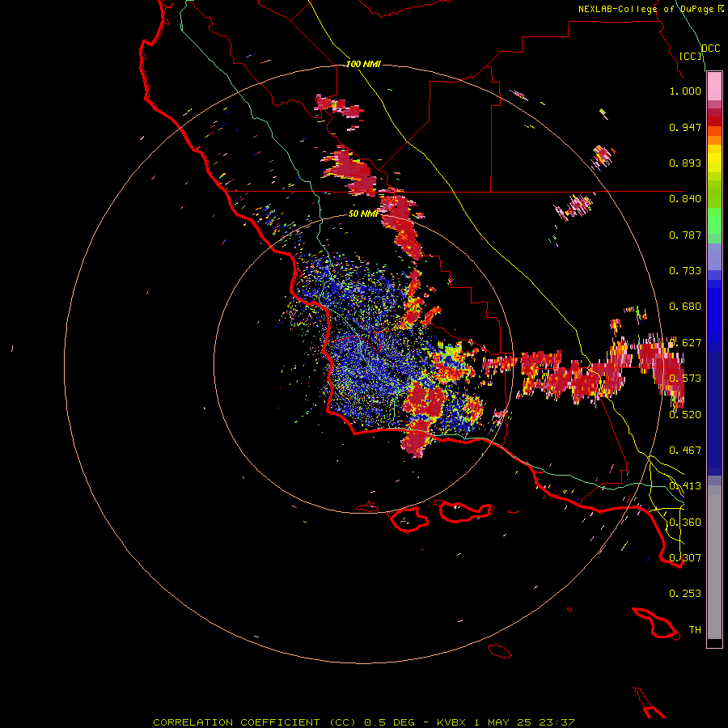Image resolution: width=728 pixels, height=728 pixels.
Task: Click the 50 NMI range ring label
Action: click(x=363, y=214)
